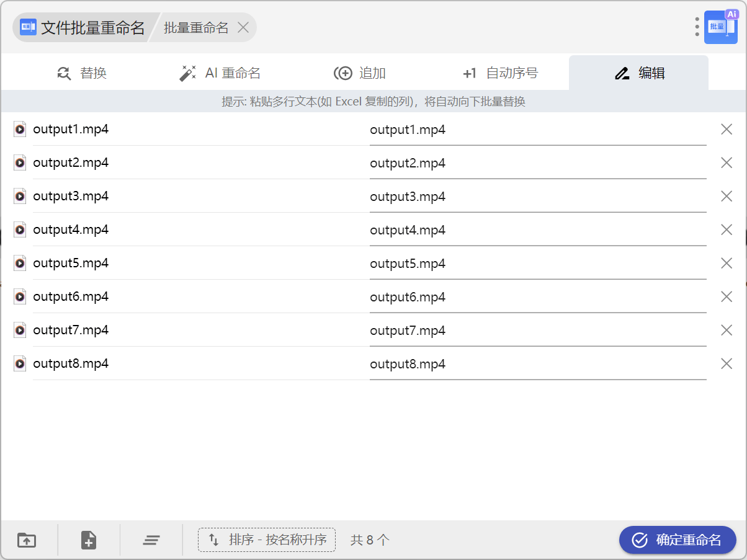Close the 批量重命名 tab
This screenshot has width=747, height=560.
coord(243,27)
